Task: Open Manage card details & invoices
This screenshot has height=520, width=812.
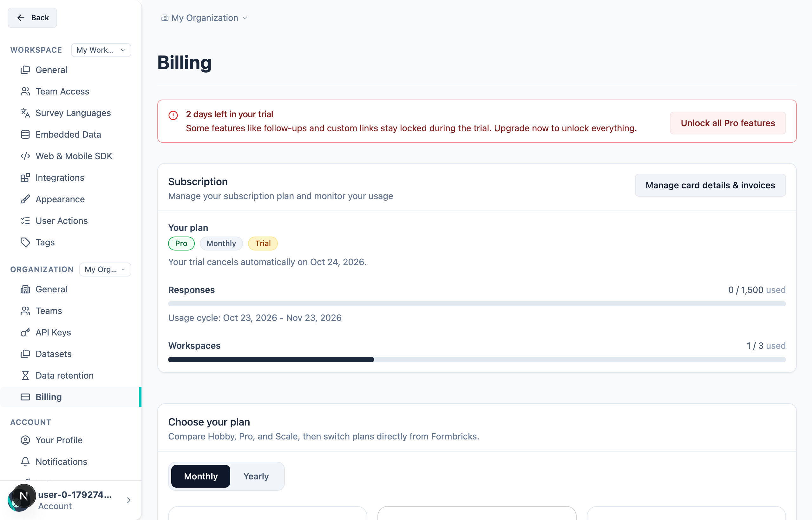Action: tap(710, 185)
